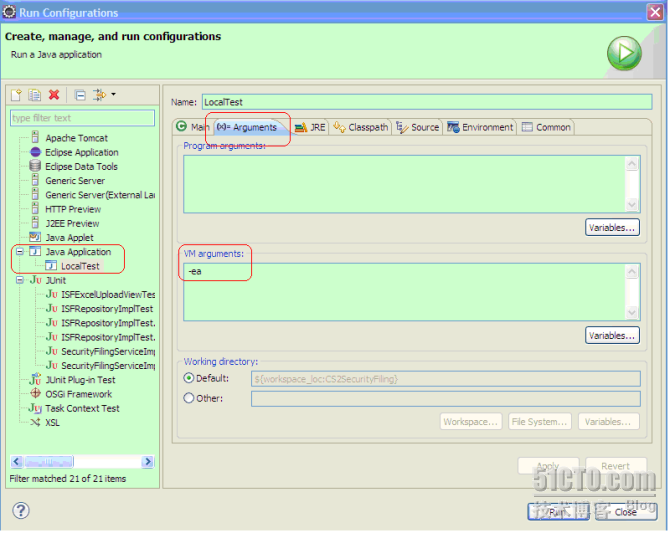Select the first ISFRepositoryImplTest entry
Image resolution: width=670 pixels, height=533 pixels.
click(x=107, y=309)
